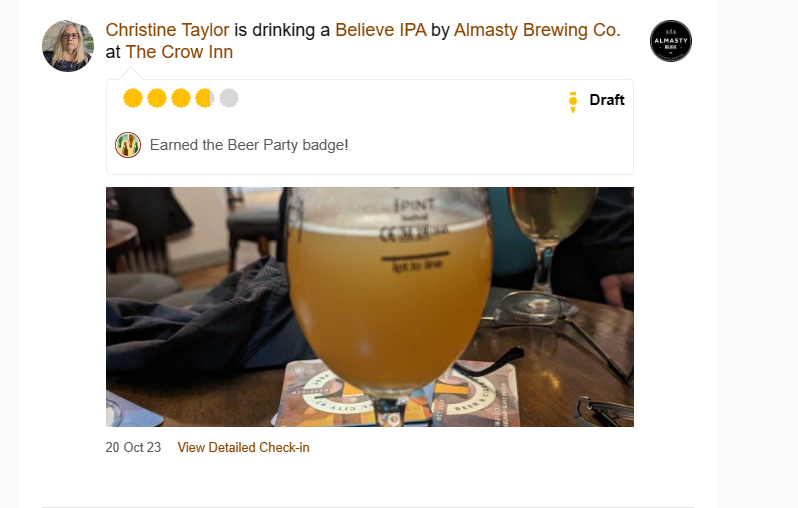The image size is (798, 508).
Task: Open the Christine Taylor profile link
Action: point(168,30)
